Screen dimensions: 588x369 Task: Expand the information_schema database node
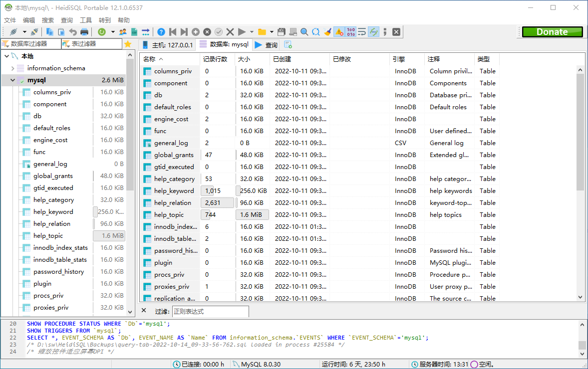click(x=13, y=68)
